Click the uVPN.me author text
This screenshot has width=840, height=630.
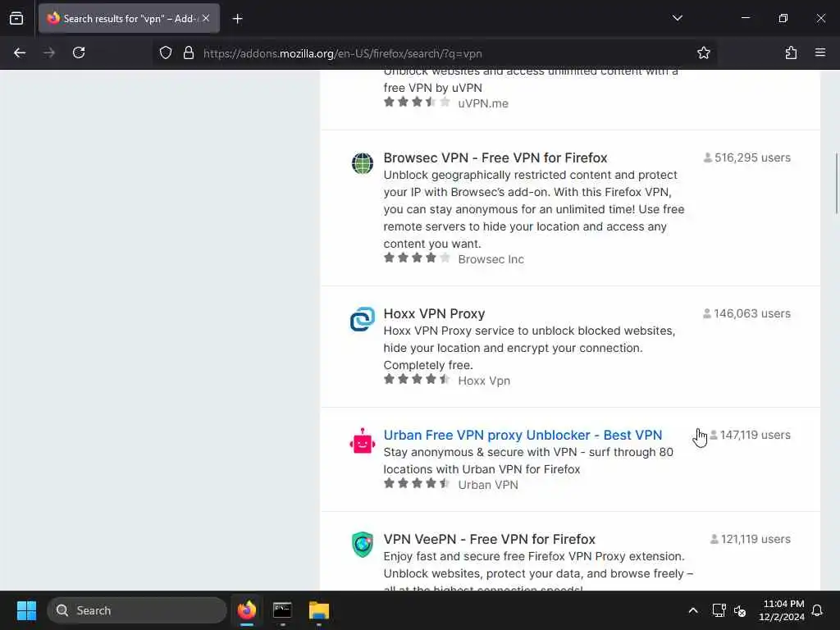(x=482, y=103)
